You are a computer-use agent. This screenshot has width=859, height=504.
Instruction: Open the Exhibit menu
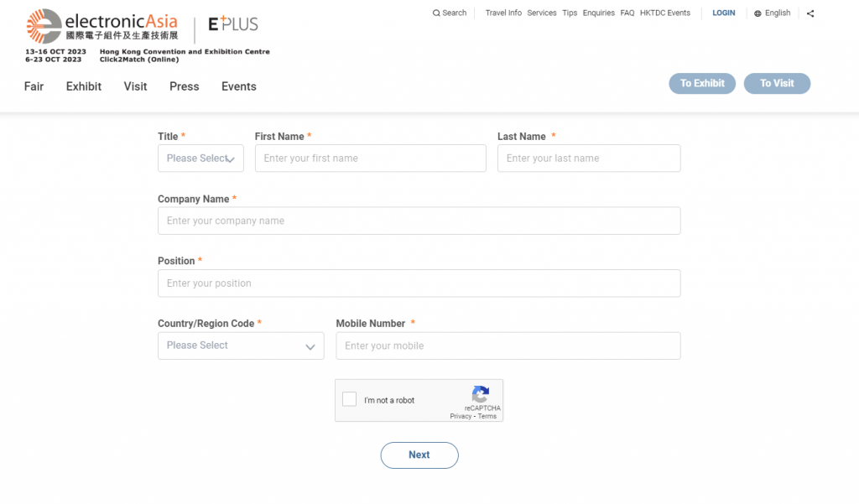(x=84, y=86)
